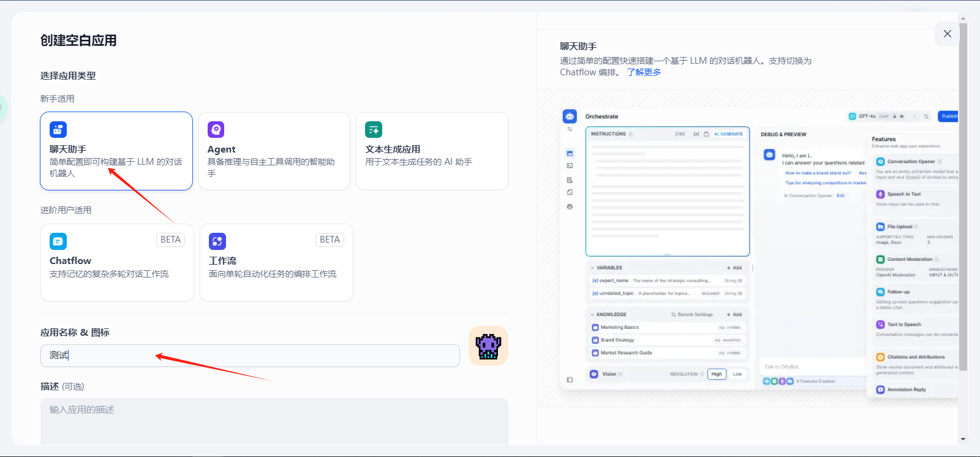Choose the Agent app type card
Viewport: 980px width, 457px height.
click(x=274, y=151)
